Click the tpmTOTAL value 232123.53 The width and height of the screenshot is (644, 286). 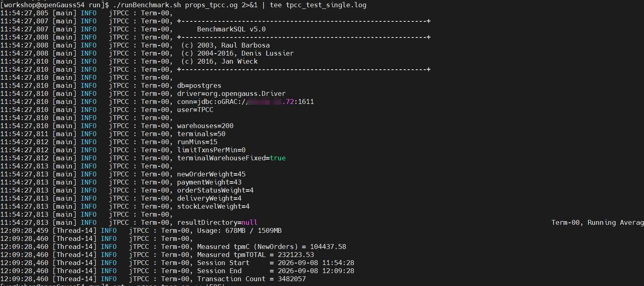[296, 255]
